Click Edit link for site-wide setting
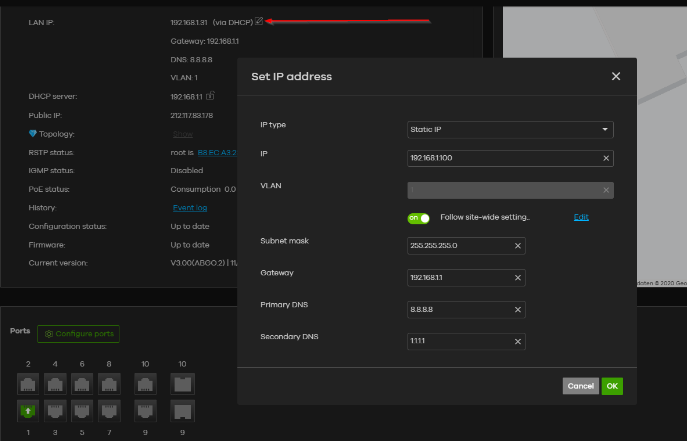 pyautogui.click(x=581, y=217)
